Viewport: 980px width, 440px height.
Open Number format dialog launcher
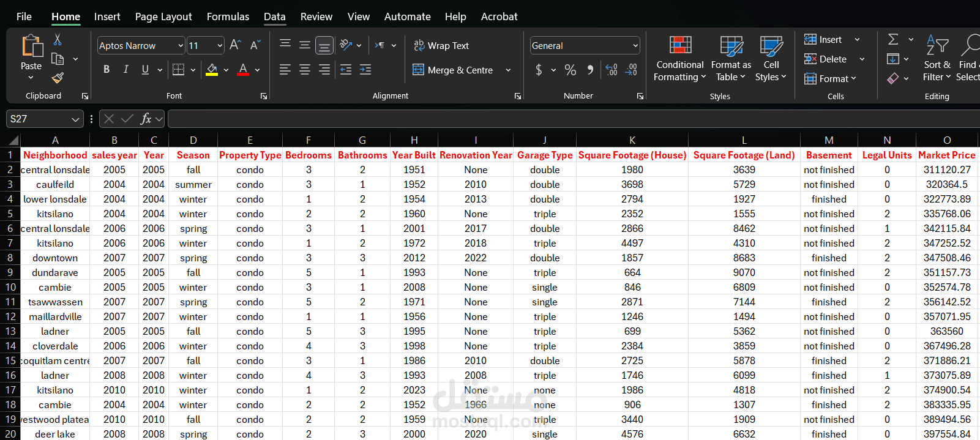click(640, 96)
